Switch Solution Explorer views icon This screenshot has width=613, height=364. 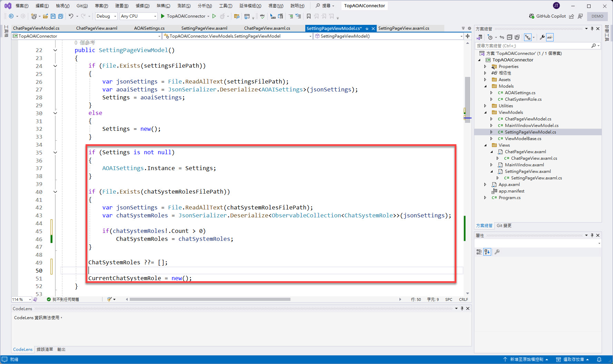click(x=480, y=37)
